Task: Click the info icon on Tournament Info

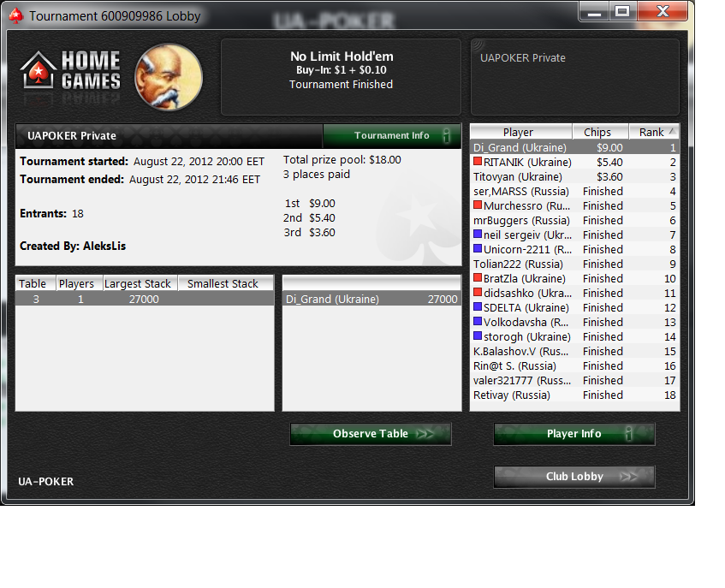Action: 446,135
